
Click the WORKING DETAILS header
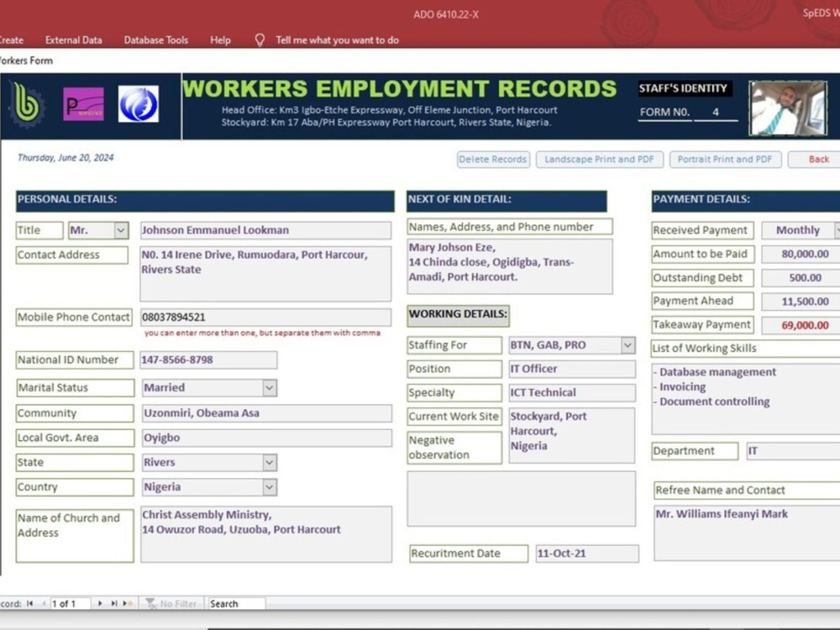458,315
